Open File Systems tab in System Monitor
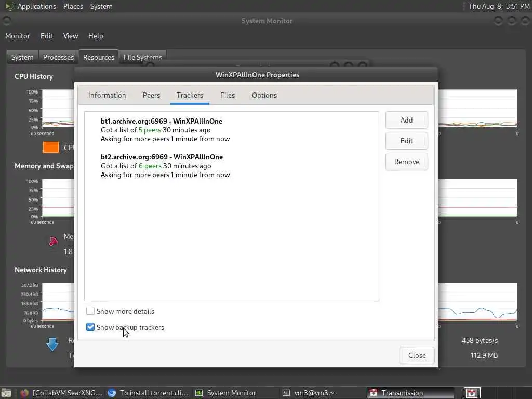The height and width of the screenshot is (399, 532). point(143,57)
